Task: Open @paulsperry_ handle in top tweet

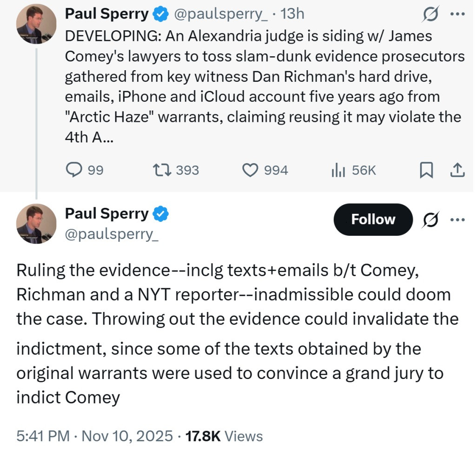Action: point(220,14)
